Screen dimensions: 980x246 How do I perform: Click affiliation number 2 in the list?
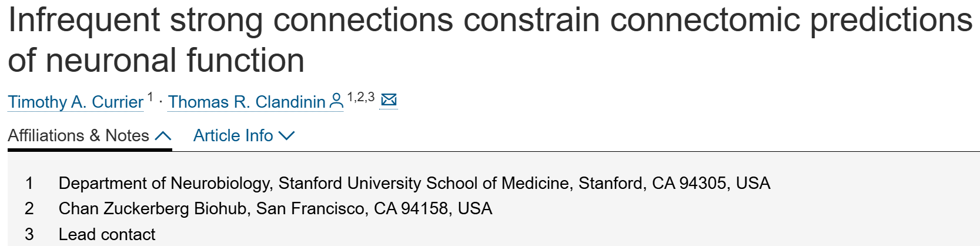pos(29,208)
